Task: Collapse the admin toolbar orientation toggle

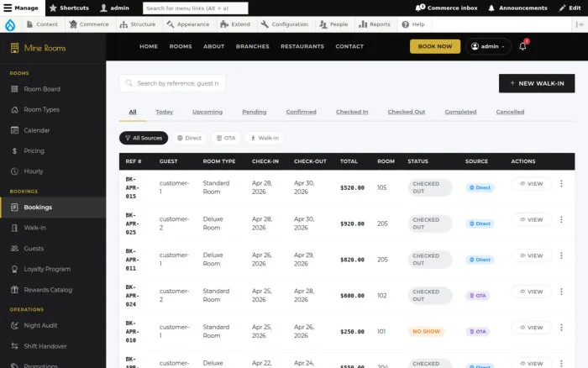Action: pos(580,24)
